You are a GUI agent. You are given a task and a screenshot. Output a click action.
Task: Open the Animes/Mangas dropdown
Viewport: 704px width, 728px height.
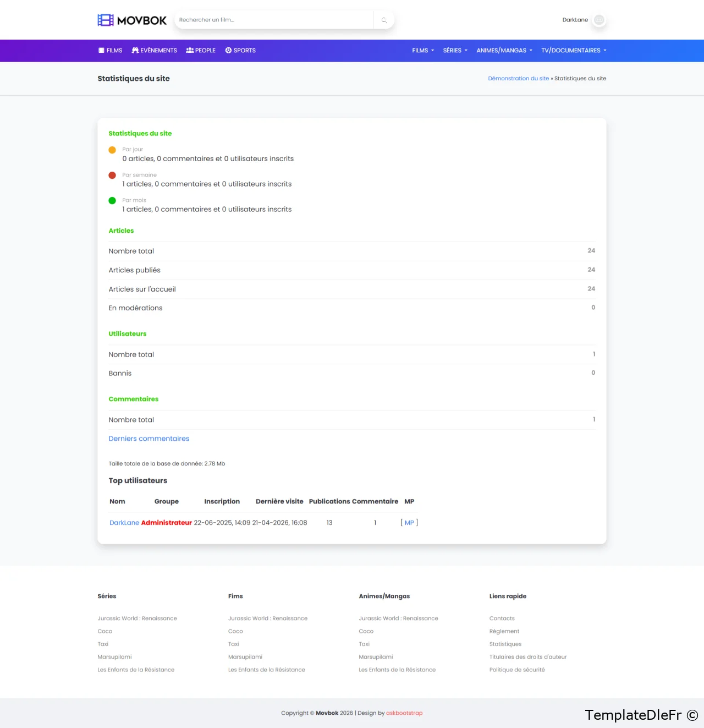[x=504, y=51]
